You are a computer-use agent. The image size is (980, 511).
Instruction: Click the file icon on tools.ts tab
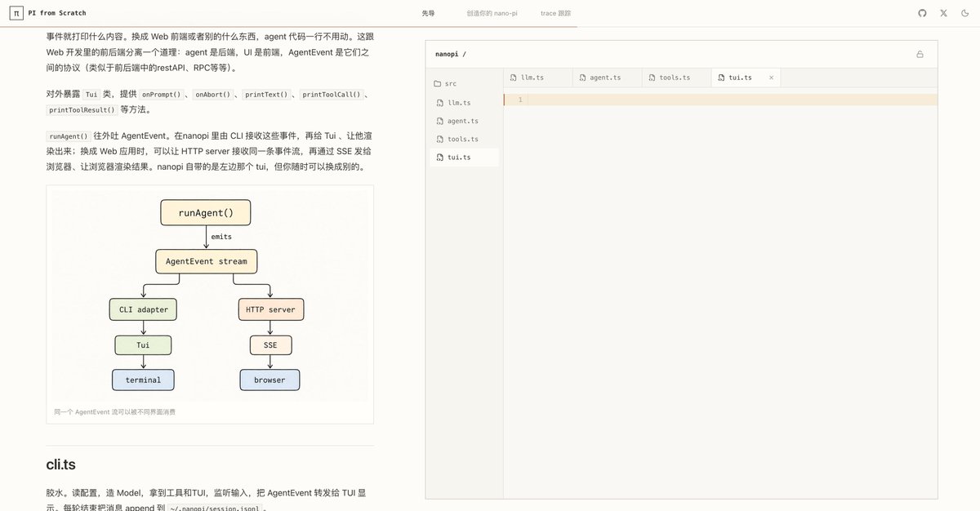(x=652, y=78)
